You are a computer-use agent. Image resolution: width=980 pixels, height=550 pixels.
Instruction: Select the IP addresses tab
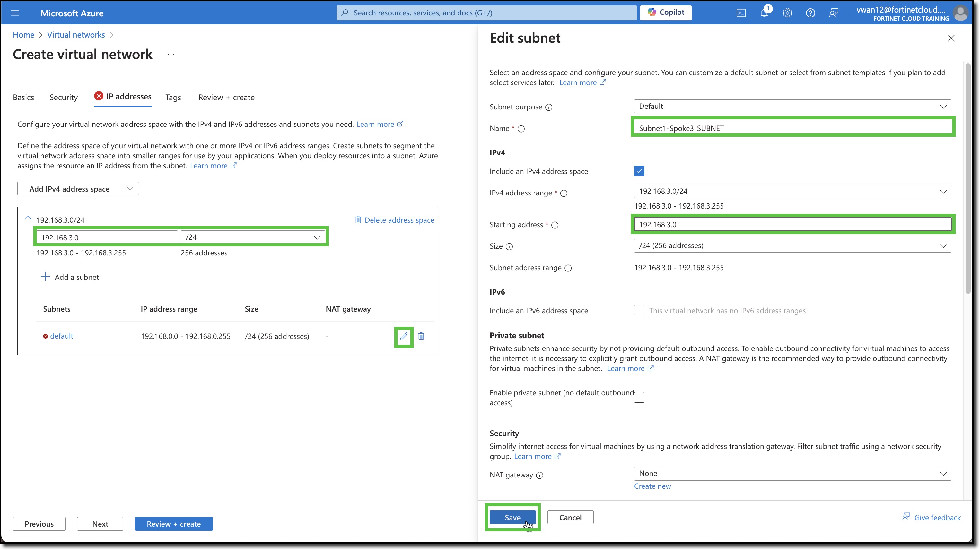[x=123, y=97]
